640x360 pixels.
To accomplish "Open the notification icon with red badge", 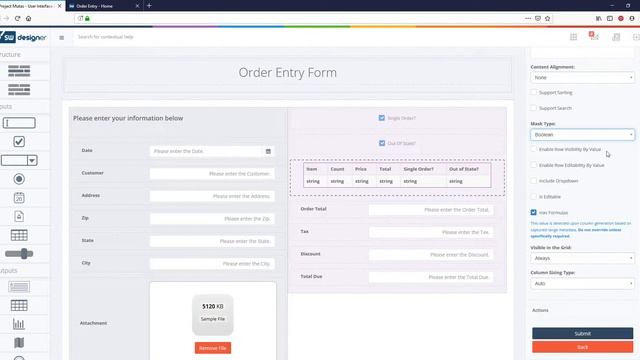I will 594,36.
